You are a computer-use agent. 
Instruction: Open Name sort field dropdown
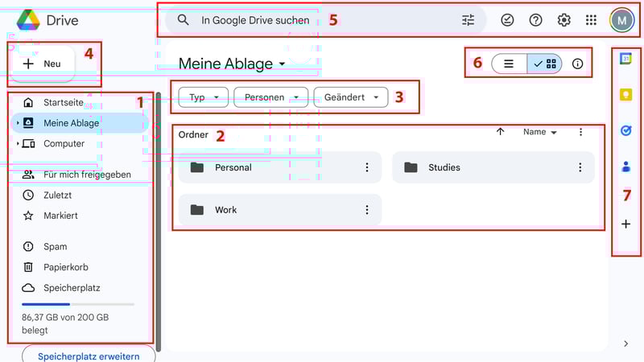tap(539, 132)
